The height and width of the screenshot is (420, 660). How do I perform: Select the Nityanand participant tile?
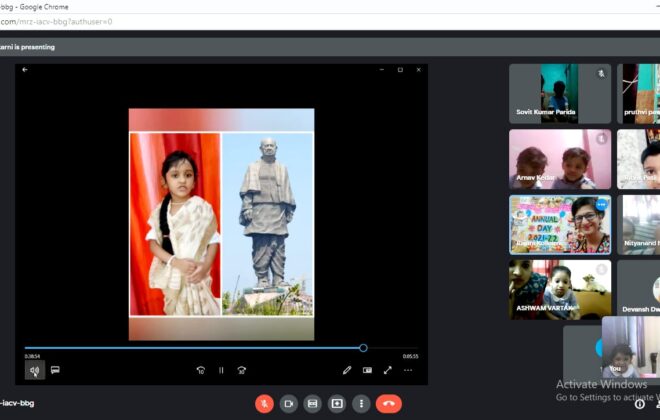point(639,225)
